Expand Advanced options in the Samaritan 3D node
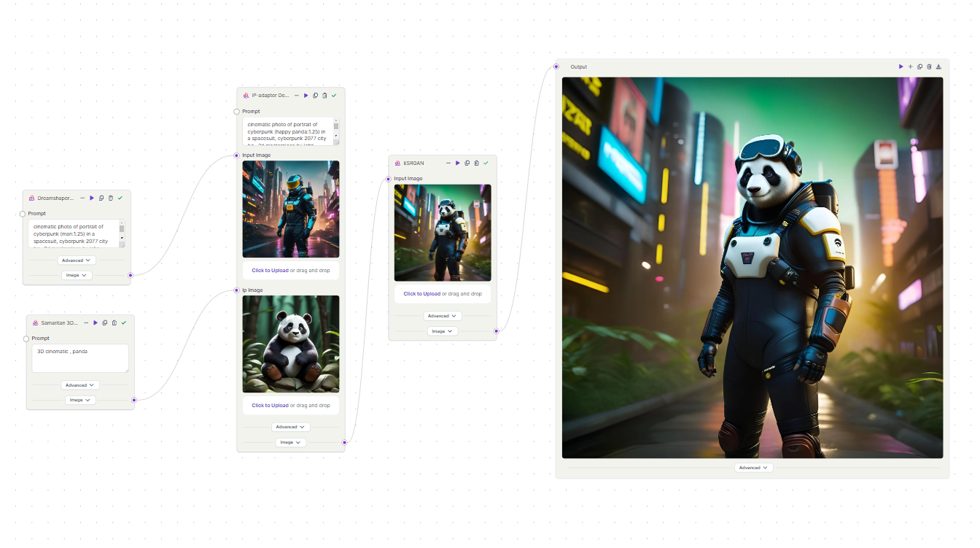 pyautogui.click(x=80, y=385)
